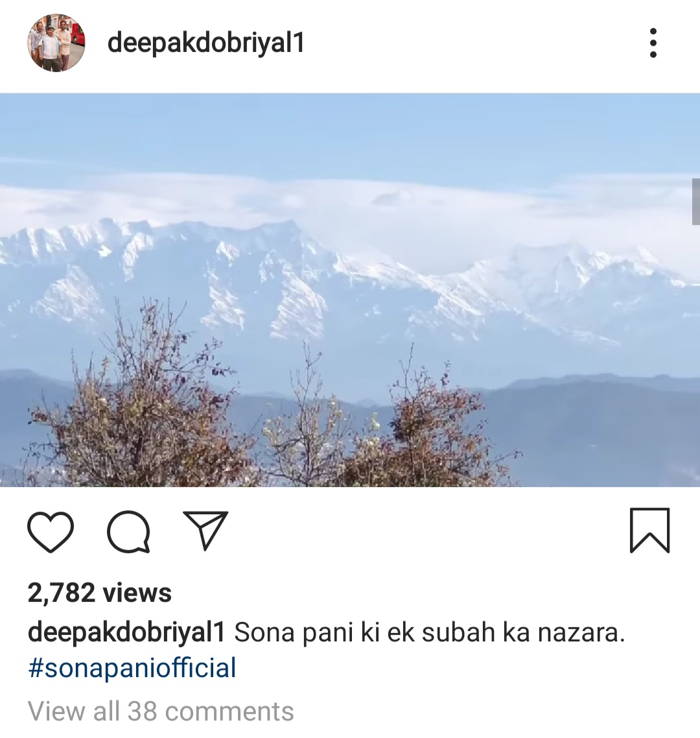Click the scrollbar handle at the right edge

click(695, 202)
